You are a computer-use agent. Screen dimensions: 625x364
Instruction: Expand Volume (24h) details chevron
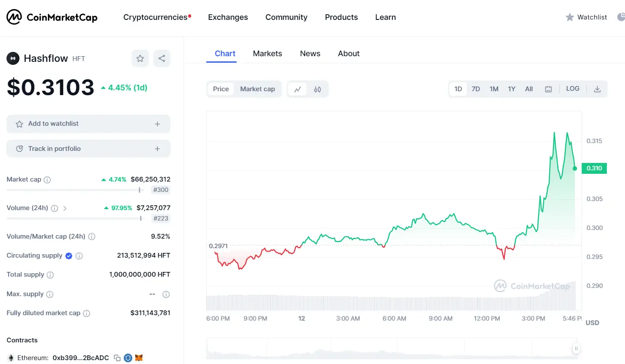(65, 208)
